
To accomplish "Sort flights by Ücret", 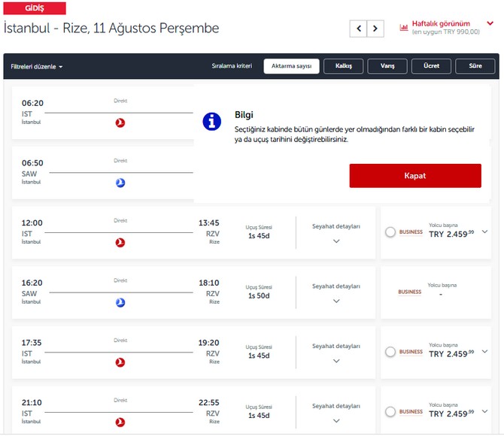I will pyautogui.click(x=431, y=66).
